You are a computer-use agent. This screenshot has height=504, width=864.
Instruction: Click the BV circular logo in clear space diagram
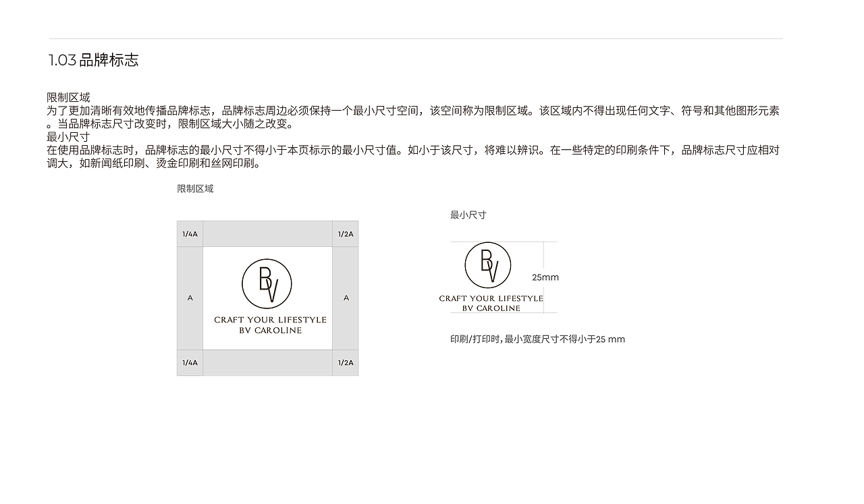point(267,285)
